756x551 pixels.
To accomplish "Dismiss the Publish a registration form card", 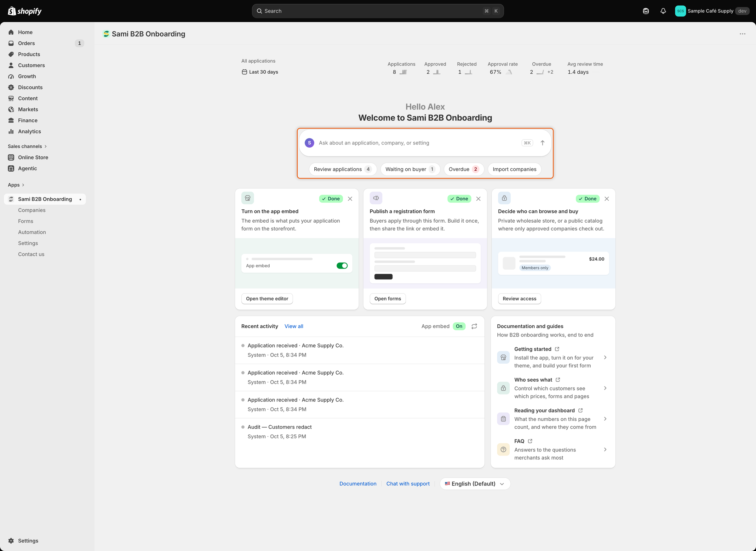I will click(478, 199).
